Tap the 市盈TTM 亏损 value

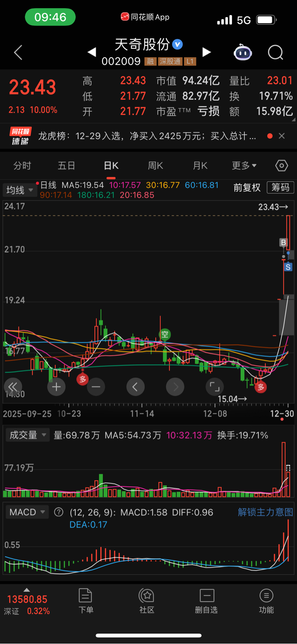[x=208, y=112]
